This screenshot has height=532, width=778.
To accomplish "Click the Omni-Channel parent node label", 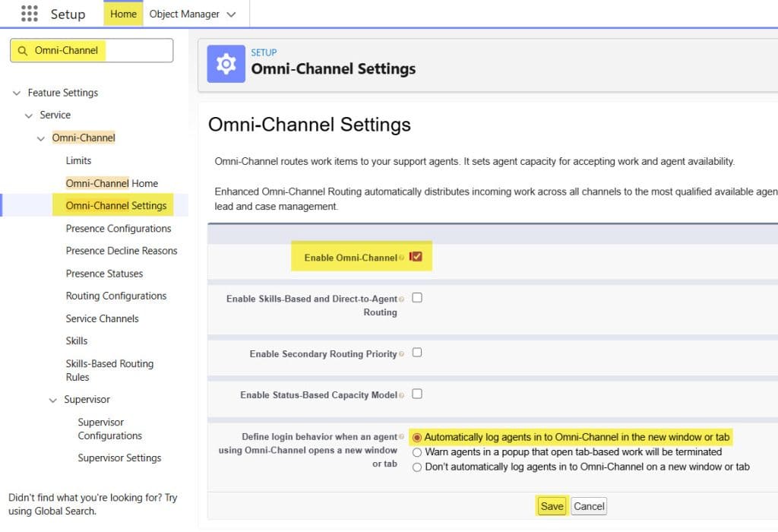I will click(x=84, y=138).
